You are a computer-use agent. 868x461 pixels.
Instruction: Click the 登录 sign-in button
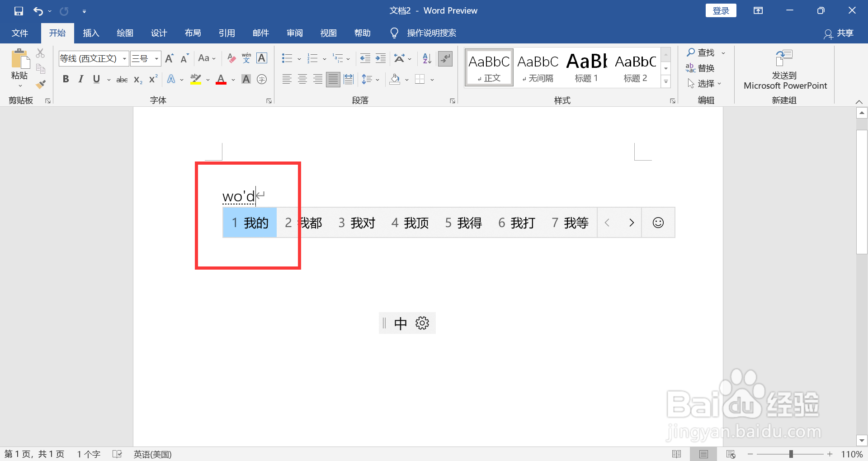[x=720, y=10]
